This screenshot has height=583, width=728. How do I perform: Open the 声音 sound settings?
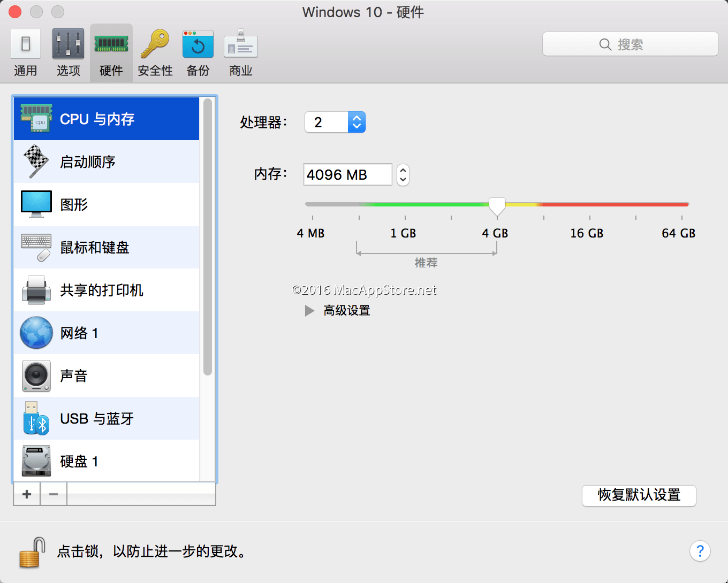(x=73, y=375)
